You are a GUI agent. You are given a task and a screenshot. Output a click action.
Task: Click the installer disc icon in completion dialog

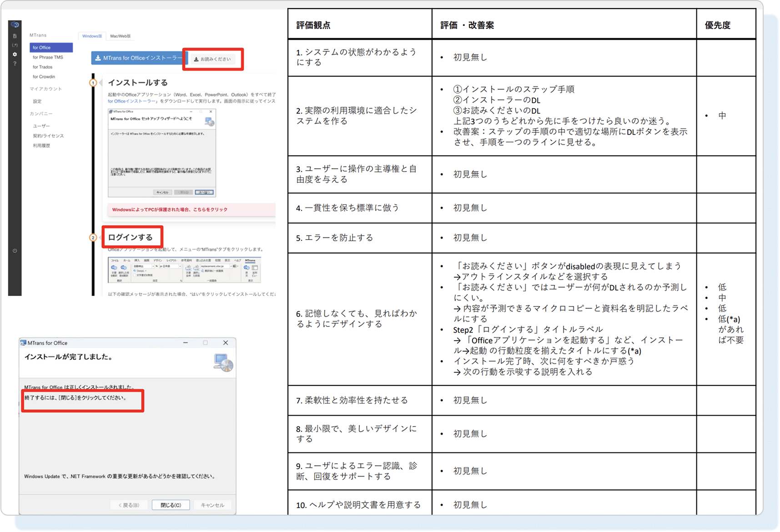223,362
